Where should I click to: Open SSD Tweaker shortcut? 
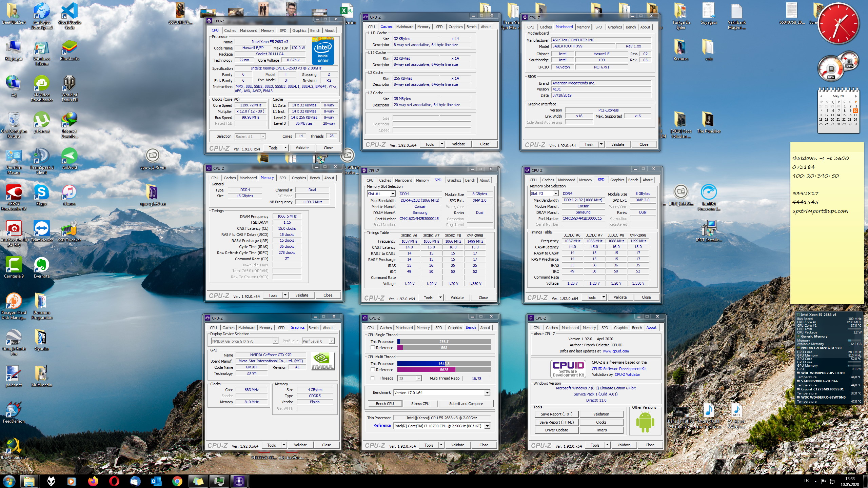69,231
